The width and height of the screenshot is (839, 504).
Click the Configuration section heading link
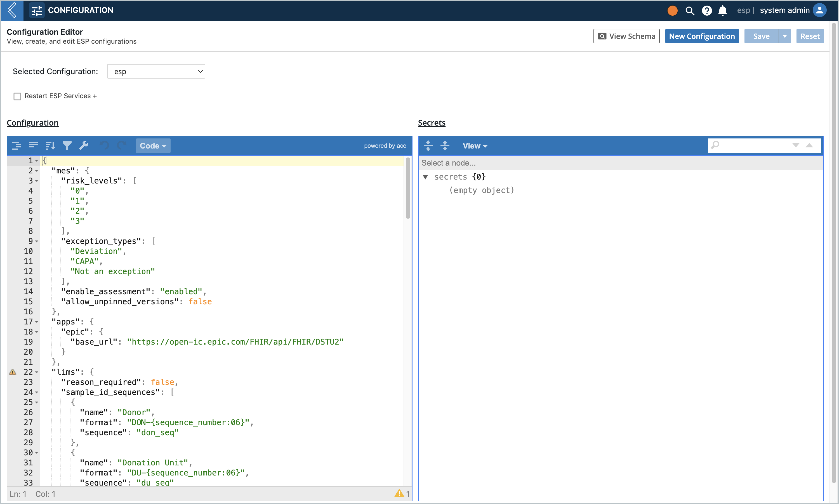(x=33, y=123)
